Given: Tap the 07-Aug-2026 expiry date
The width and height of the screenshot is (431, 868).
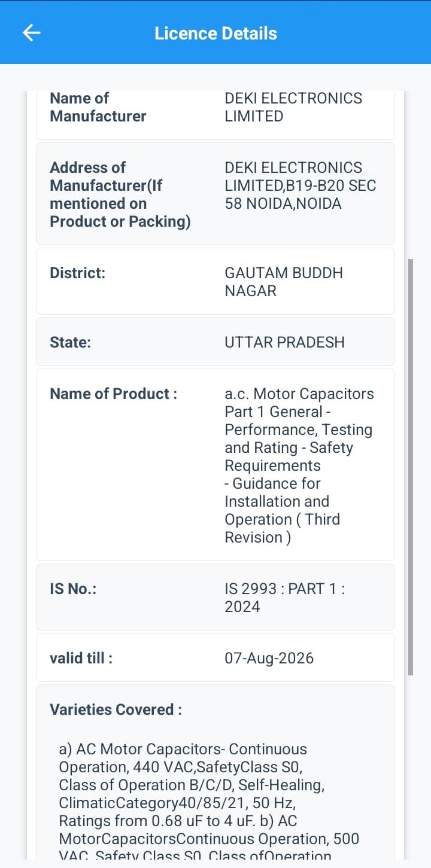Looking at the screenshot, I should [x=269, y=658].
